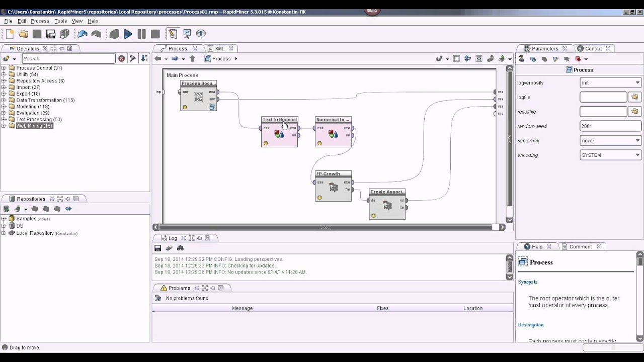644x362 pixels.
Task: Click the clear log eraser icon
Action: coord(169,248)
